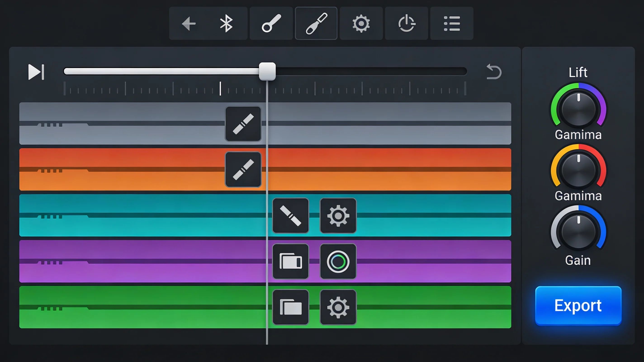Click the overlay clip icon on green track
This screenshot has width=644, height=362.
(291, 307)
